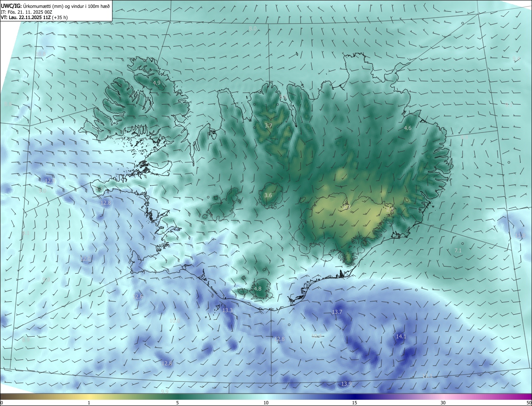
Task: Click the 4.8 value label near the south coast
Action: [x=258, y=289]
